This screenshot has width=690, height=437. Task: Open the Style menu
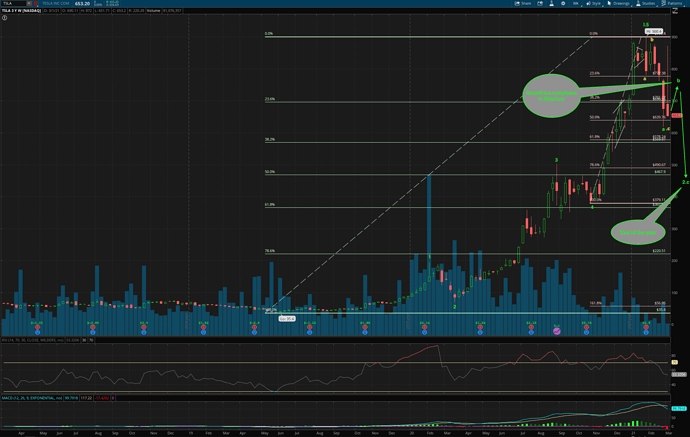pos(595,3)
